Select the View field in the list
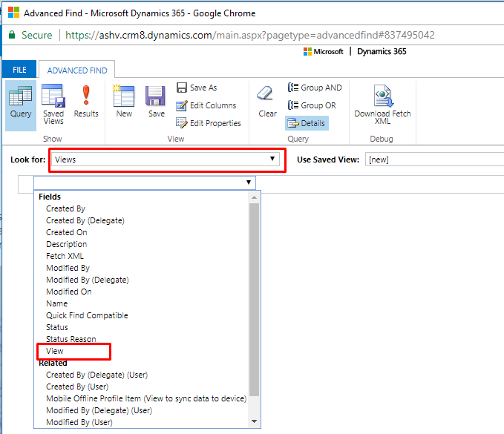This screenshot has width=504, height=434. tap(55, 351)
